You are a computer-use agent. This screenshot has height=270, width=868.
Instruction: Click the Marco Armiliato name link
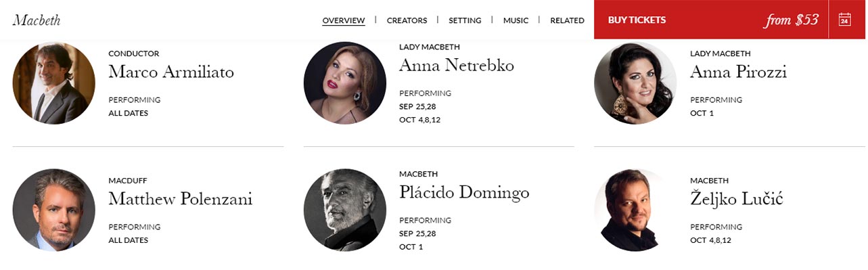[x=171, y=72]
